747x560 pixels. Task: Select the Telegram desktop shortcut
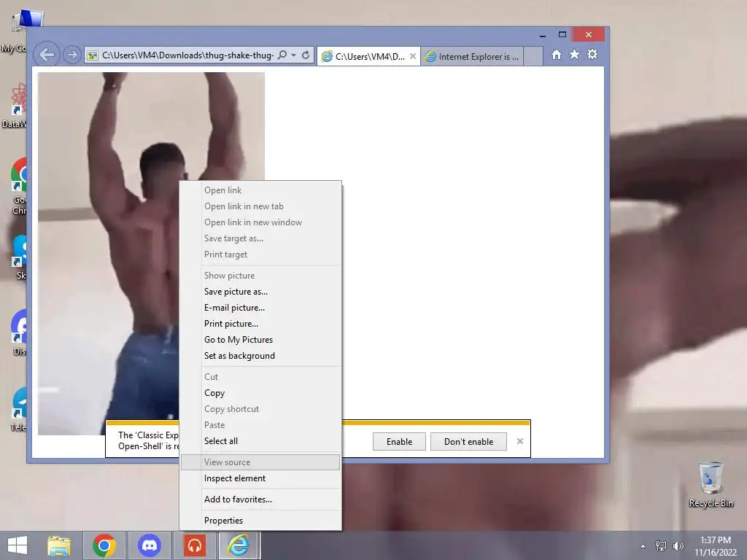click(x=19, y=408)
